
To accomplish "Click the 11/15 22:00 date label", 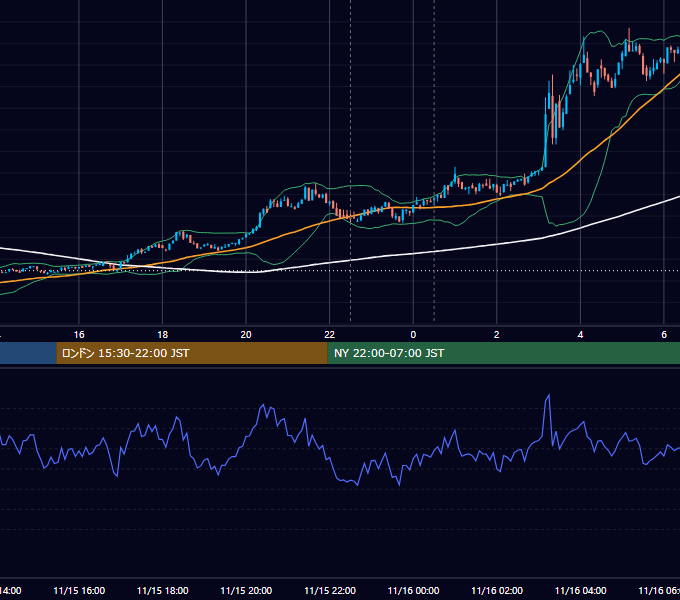I will 330,590.
